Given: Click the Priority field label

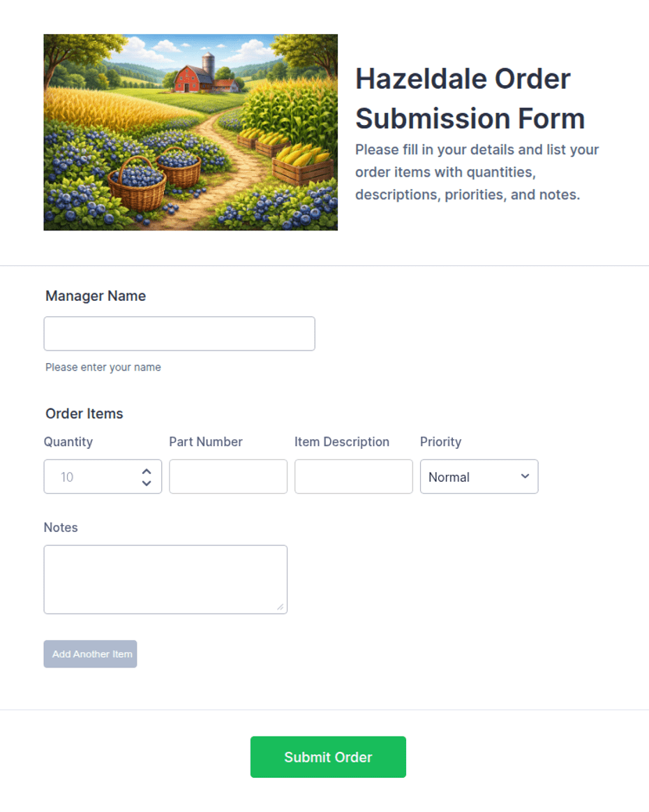Looking at the screenshot, I should point(440,442).
